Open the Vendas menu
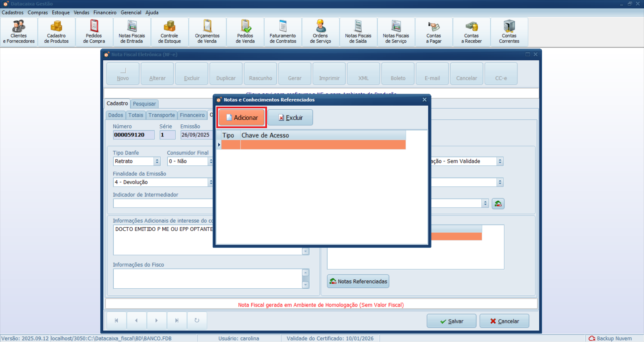The width and height of the screenshot is (644, 342). tap(82, 12)
